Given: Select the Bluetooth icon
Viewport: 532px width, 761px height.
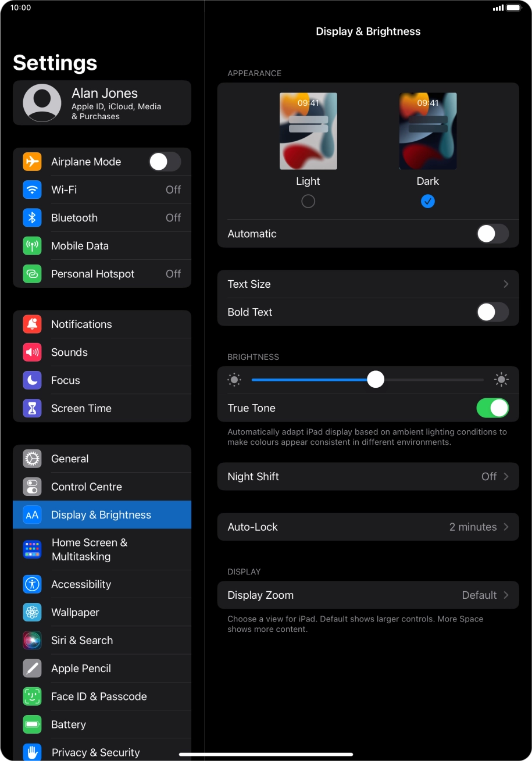Looking at the screenshot, I should 32,217.
